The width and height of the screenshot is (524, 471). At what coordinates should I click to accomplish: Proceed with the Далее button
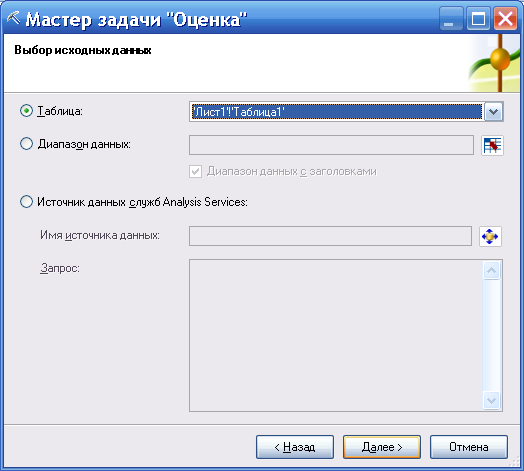tap(382, 447)
